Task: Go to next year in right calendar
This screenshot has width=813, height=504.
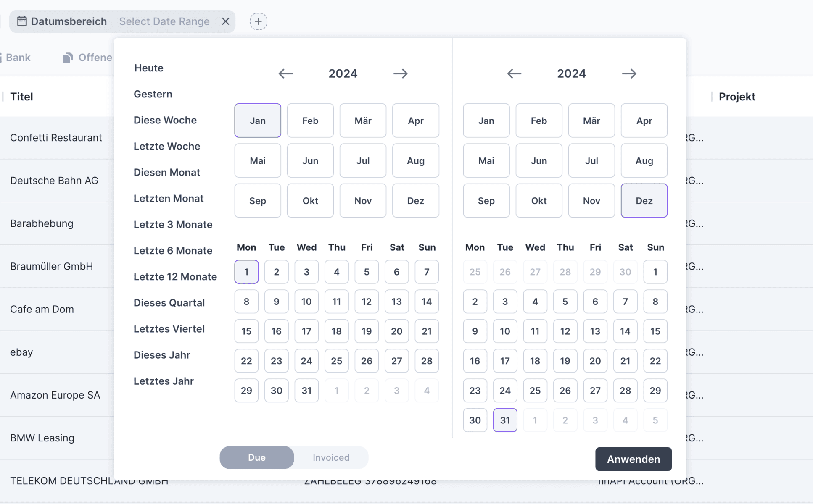Action: (629, 74)
